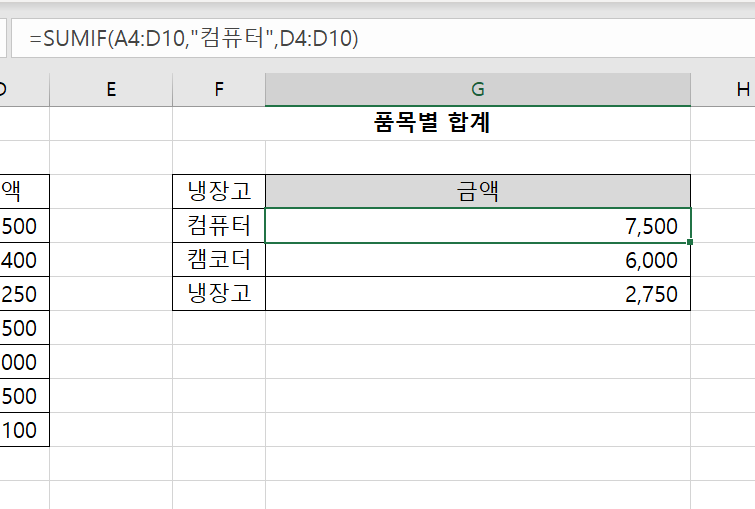Select the column H header

740,90
